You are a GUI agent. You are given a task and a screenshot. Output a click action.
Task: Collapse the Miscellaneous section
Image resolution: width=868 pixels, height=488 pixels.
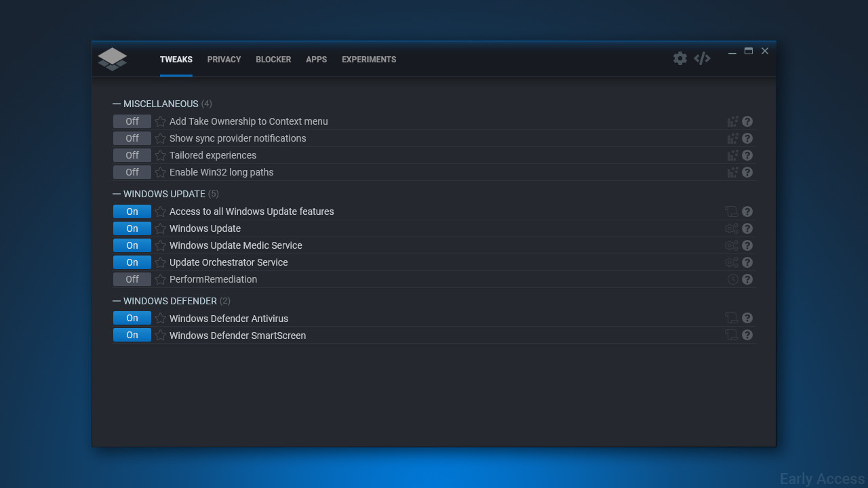[117, 104]
